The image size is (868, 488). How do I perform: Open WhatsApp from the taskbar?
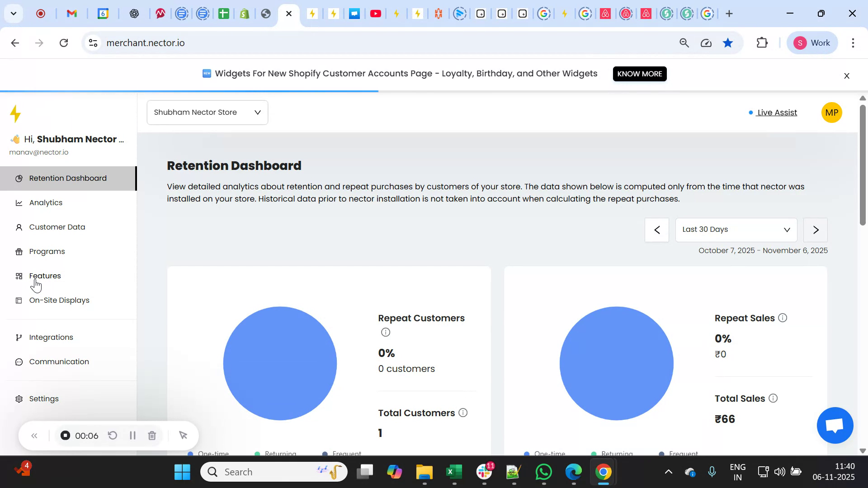pyautogui.click(x=543, y=471)
